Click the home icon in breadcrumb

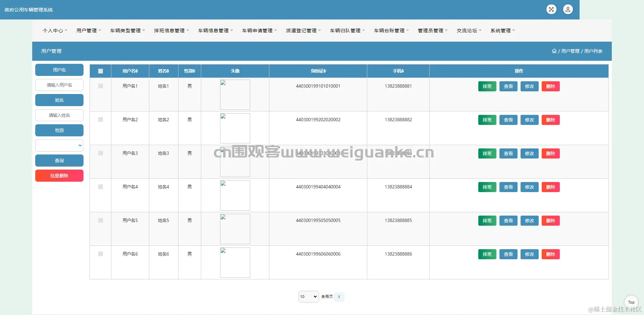pyautogui.click(x=554, y=51)
